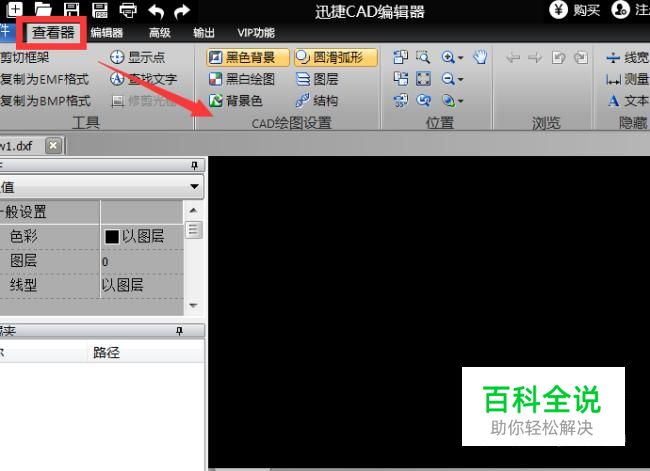650x471 pixels.
Task: Activate the hand pan tool
Action: [480, 57]
